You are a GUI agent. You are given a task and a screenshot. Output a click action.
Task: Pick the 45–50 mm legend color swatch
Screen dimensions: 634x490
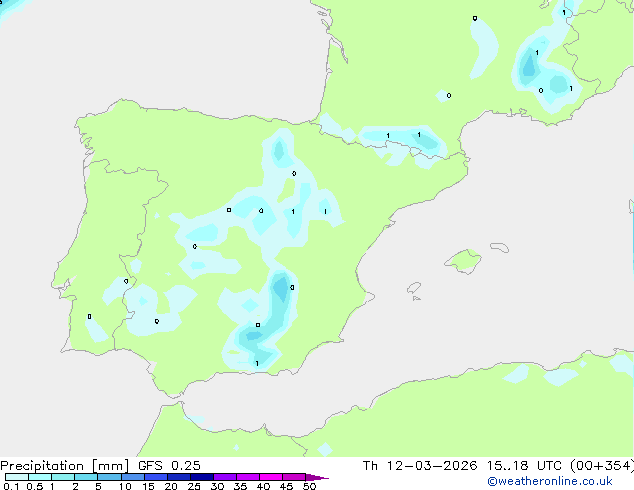click(x=294, y=477)
